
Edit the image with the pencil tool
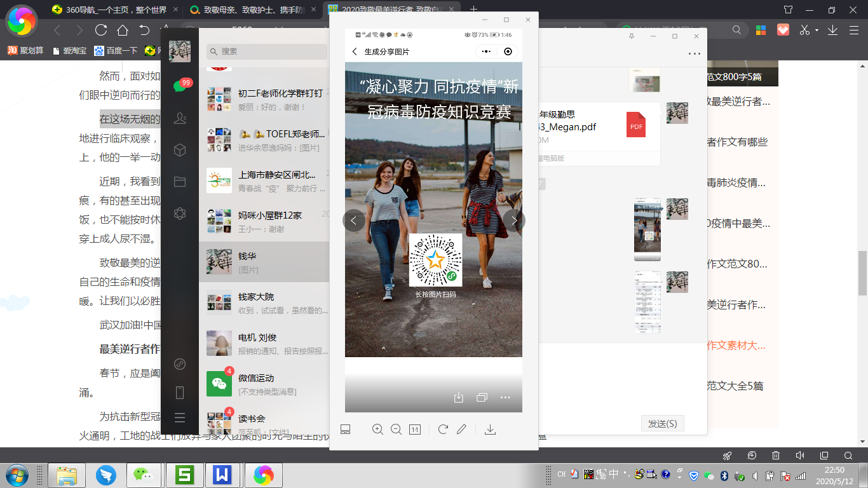click(x=462, y=430)
